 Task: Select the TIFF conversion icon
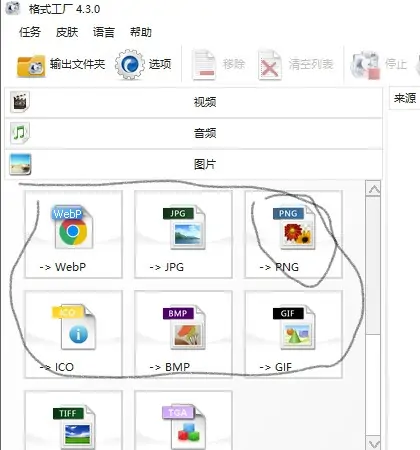point(74,427)
